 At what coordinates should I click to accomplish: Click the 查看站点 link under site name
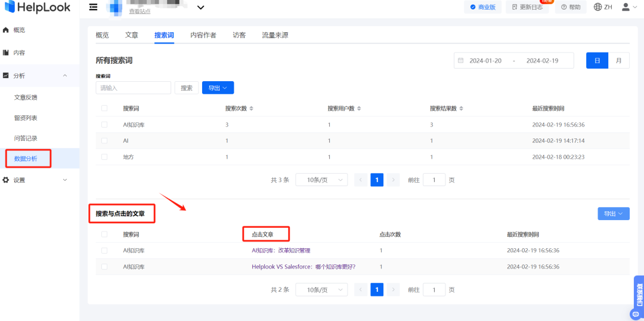tap(140, 11)
